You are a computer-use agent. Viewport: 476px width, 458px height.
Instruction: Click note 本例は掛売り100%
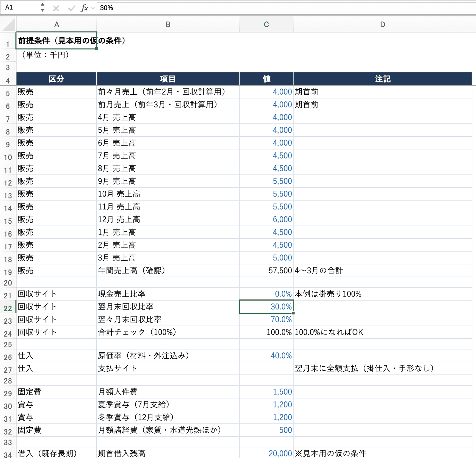click(x=383, y=294)
